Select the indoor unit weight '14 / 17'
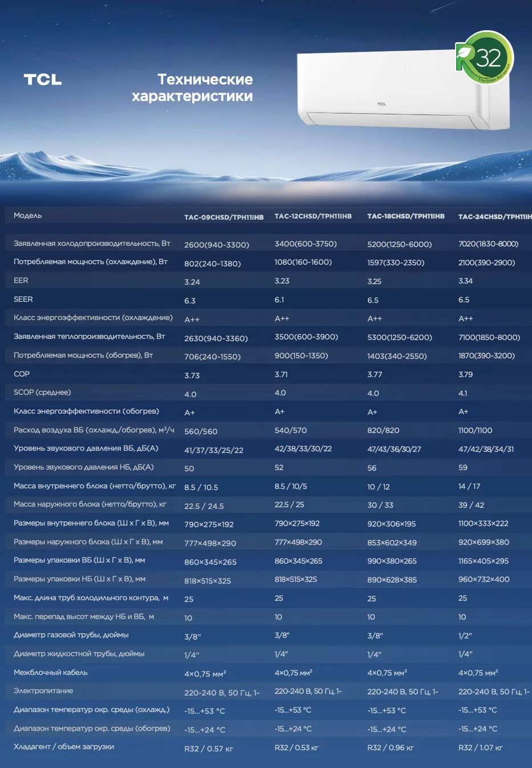The height and width of the screenshot is (768, 532). click(x=469, y=486)
